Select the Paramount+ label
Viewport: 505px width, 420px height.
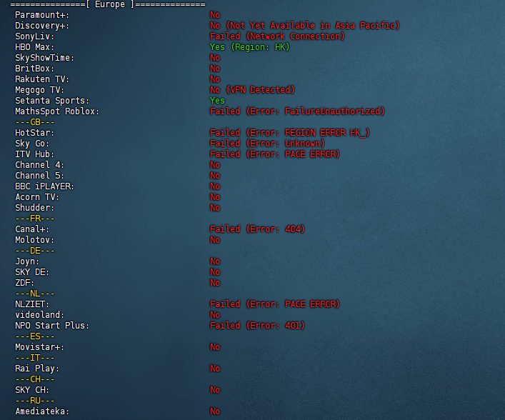[x=42, y=15]
